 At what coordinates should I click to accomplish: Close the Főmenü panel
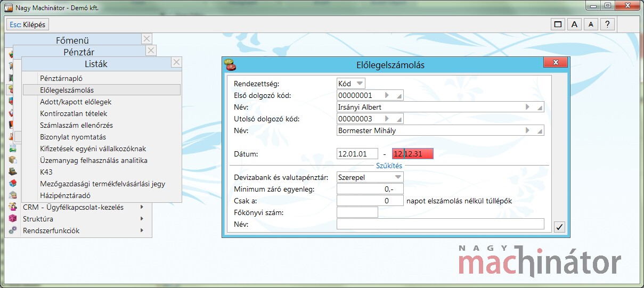[147, 38]
